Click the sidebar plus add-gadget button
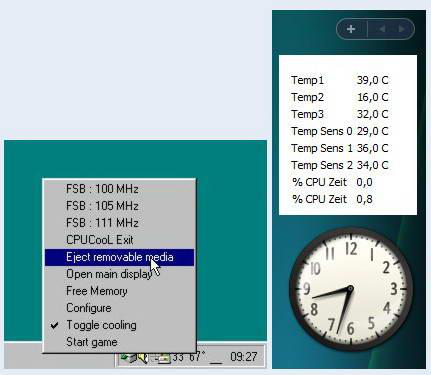431x375 pixels. 351,29
